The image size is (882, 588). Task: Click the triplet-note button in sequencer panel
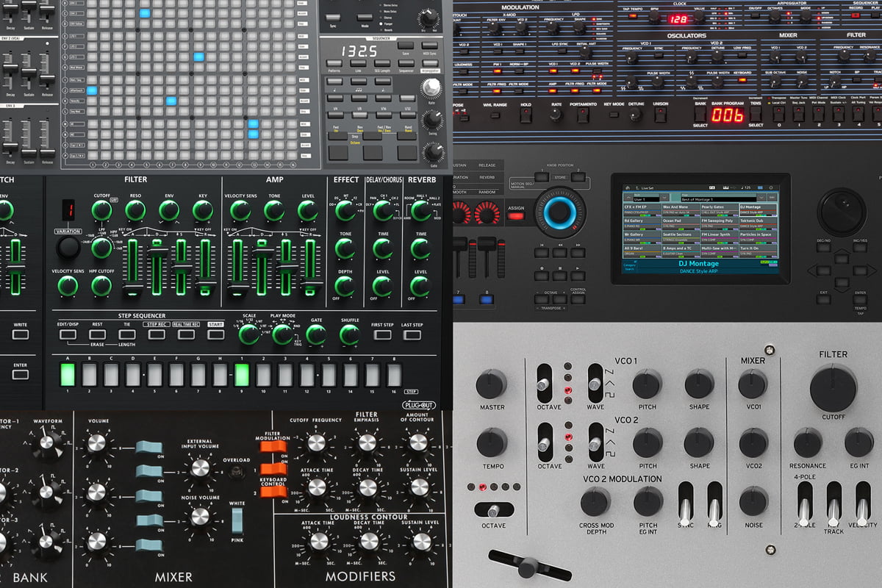[x=359, y=82]
